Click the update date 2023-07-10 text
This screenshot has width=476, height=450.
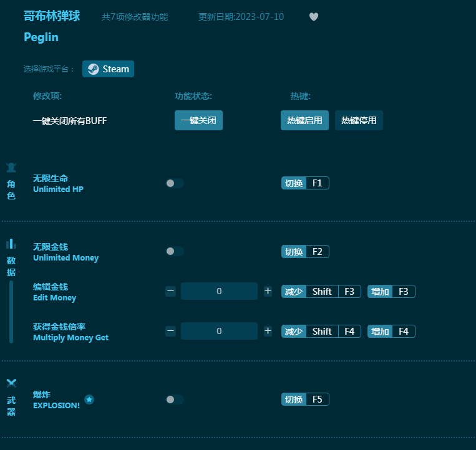coord(241,17)
